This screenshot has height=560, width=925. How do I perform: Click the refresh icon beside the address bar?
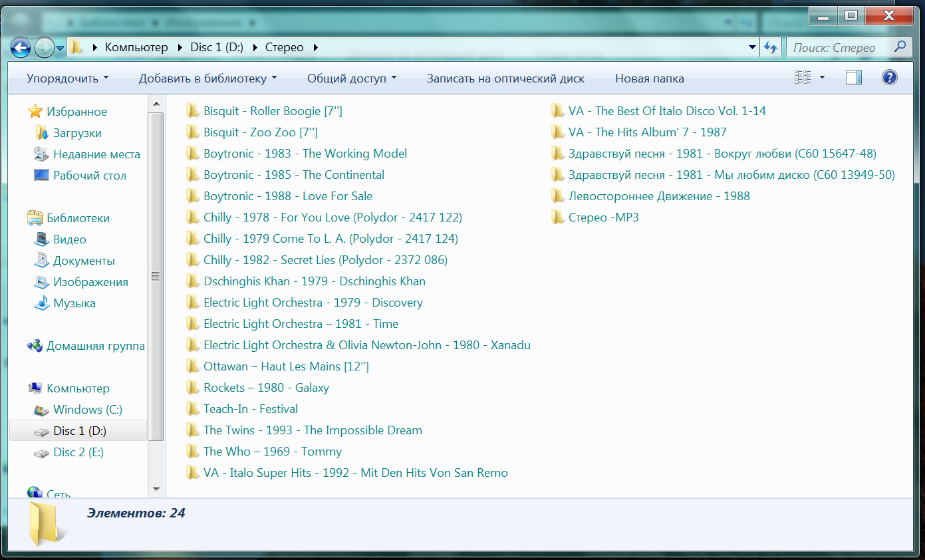click(771, 47)
